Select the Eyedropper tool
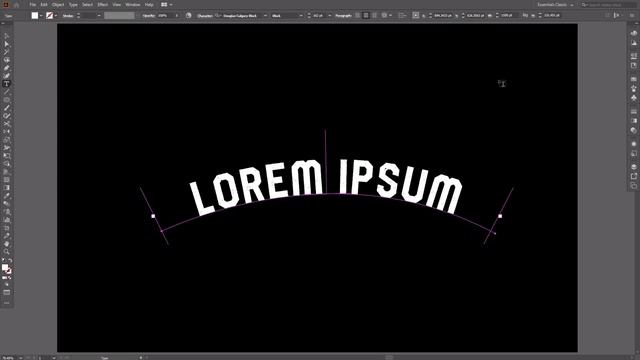 [x=7, y=196]
